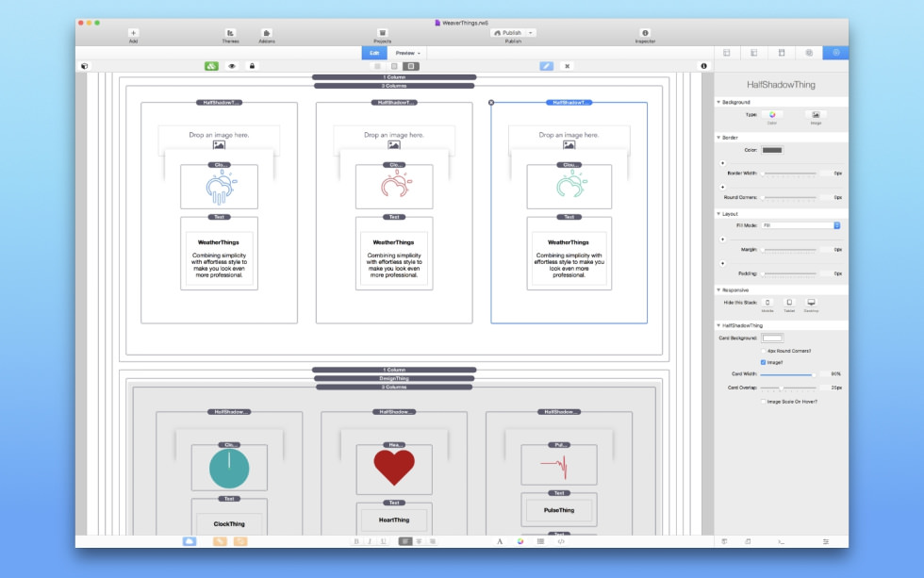Screen dimensions: 924x578
Task: Collapse the Responsive section
Action: [x=718, y=289]
